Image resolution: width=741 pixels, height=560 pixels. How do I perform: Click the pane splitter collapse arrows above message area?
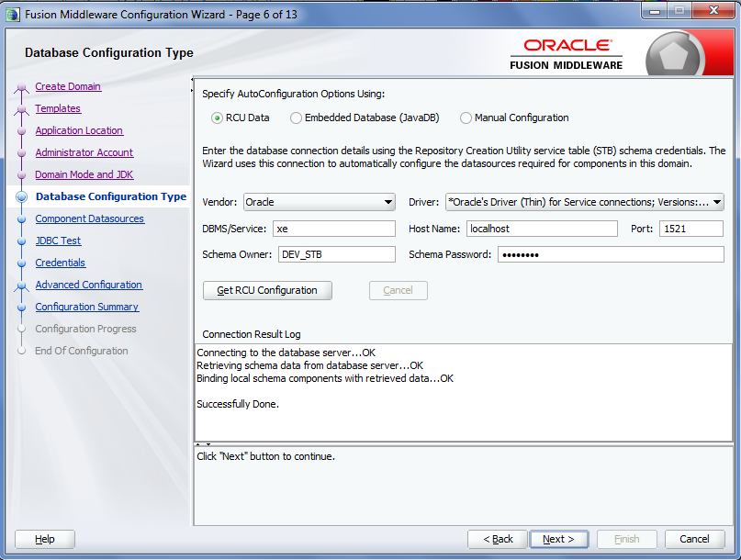click(x=203, y=444)
